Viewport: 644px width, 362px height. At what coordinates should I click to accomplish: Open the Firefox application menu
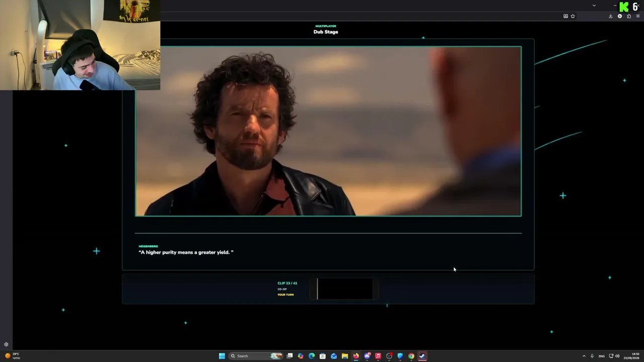coord(638,16)
